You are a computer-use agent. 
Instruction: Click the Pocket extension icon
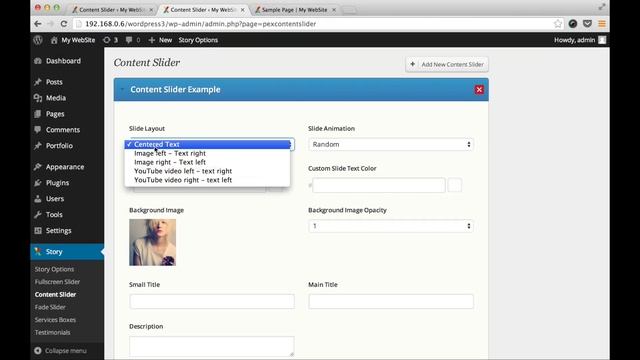(x=587, y=24)
